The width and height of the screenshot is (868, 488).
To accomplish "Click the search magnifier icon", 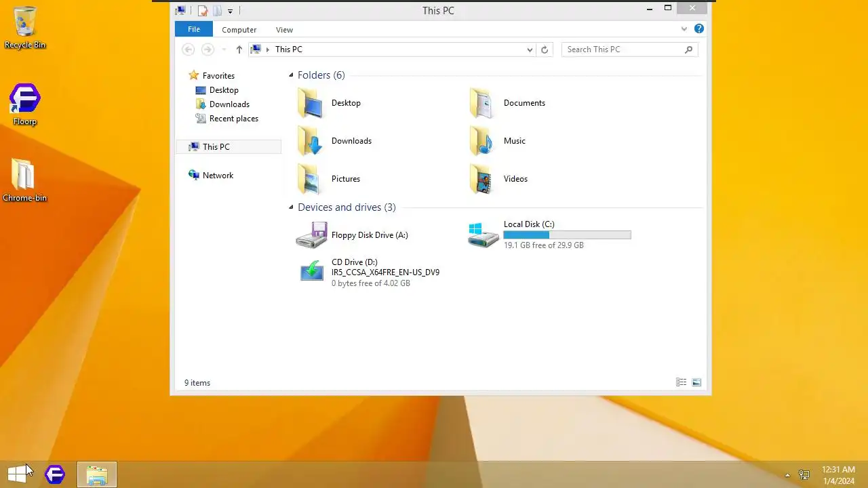I will click(x=688, y=49).
